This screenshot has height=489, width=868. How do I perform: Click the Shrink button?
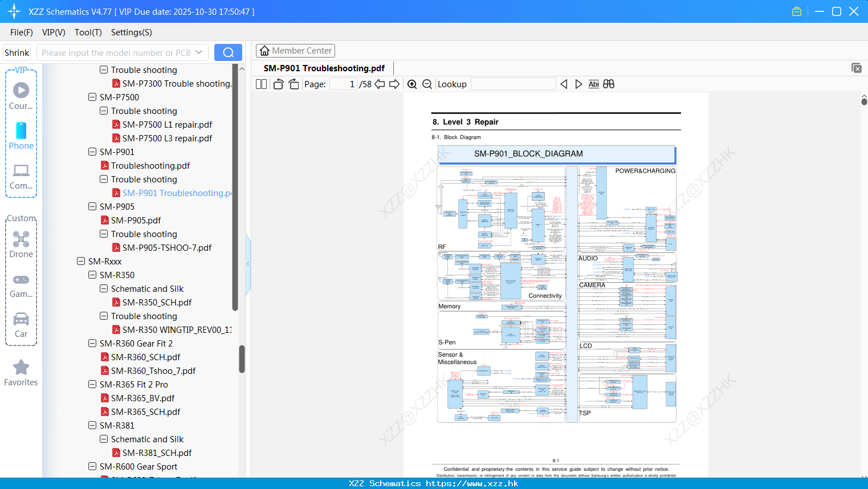[17, 52]
